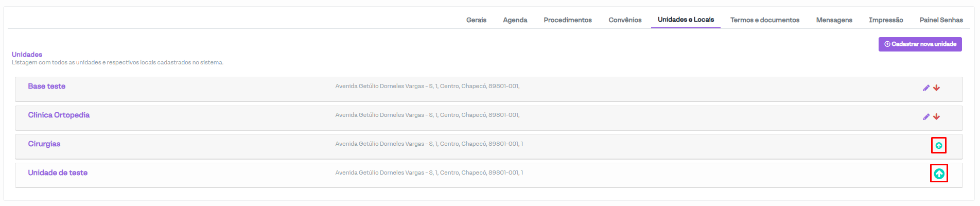
Task: Open Termos e documentos tab
Action: [x=764, y=20]
